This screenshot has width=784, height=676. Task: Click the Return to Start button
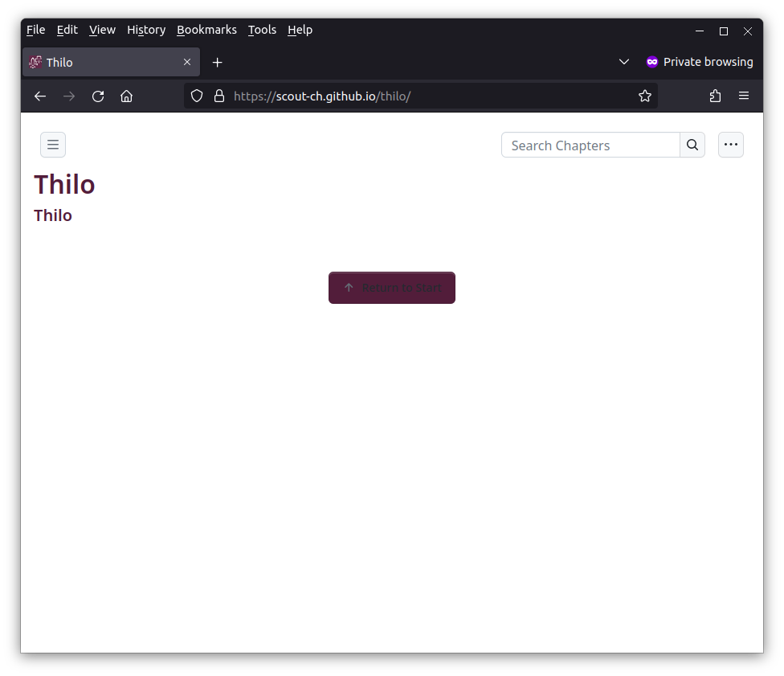click(392, 287)
